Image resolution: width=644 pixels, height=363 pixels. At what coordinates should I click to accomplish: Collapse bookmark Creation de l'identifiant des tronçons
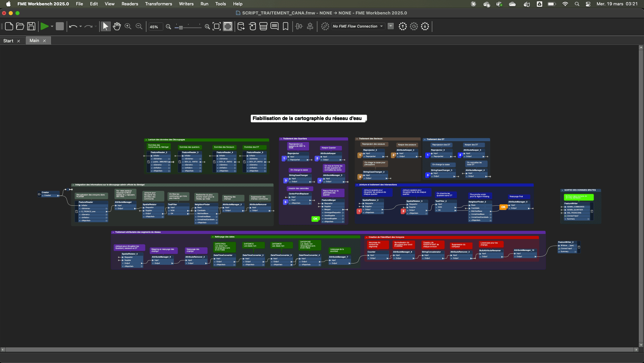click(367, 237)
